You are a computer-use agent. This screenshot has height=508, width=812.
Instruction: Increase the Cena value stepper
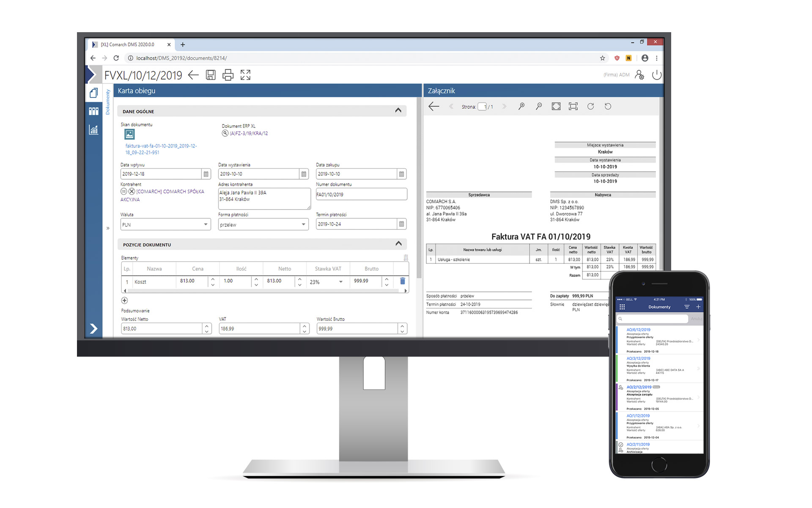pyautogui.click(x=213, y=279)
